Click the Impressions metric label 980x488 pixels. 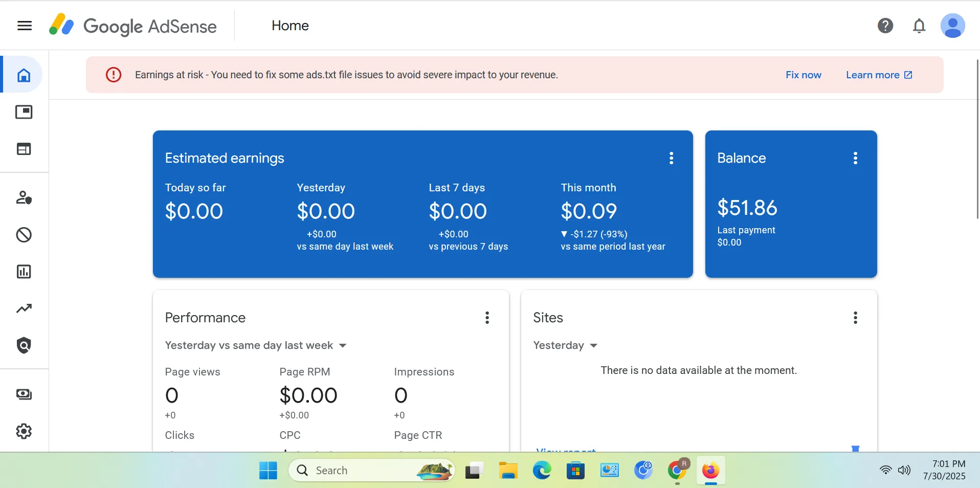tap(424, 372)
